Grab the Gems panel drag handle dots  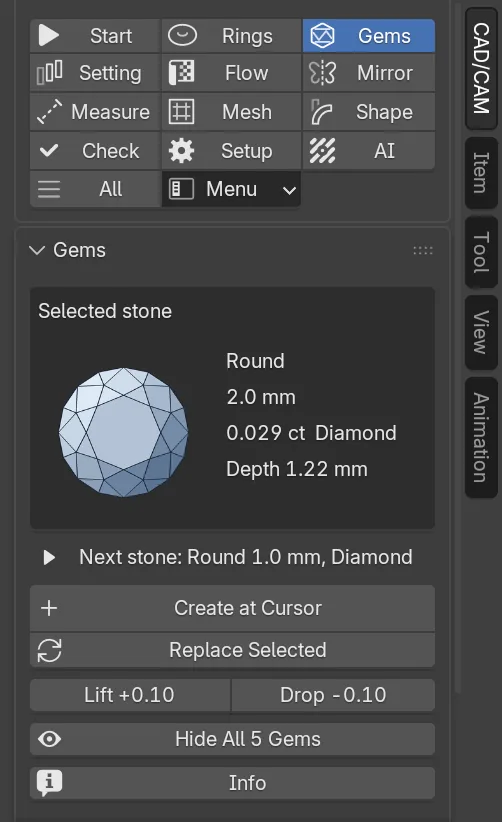pyautogui.click(x=423, y=251)
